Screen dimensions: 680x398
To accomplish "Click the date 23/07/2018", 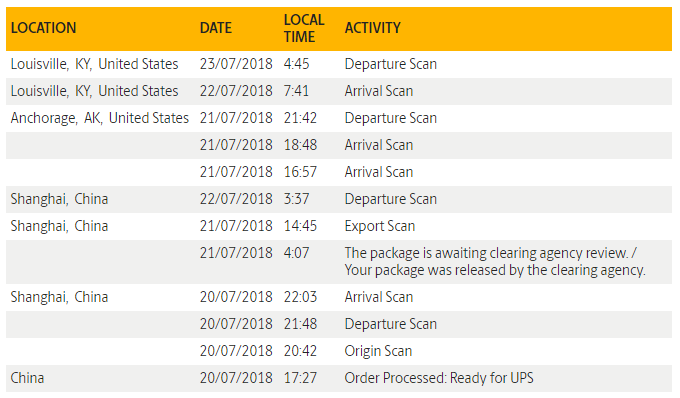I will [x=236, y=64].
